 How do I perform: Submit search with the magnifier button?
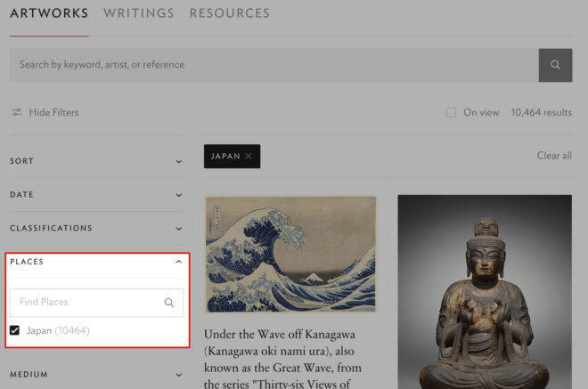(x=555, y=65)
